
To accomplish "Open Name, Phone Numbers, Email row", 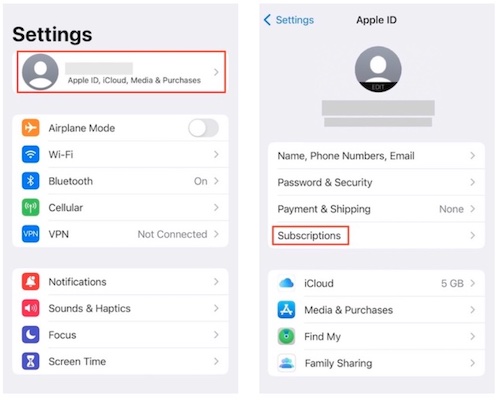I will (376, 156).
